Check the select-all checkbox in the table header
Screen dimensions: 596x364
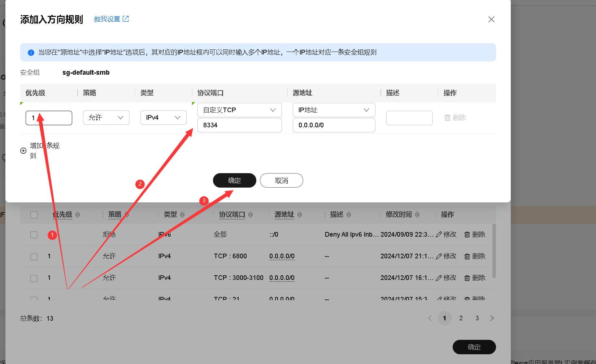point(34,214)
